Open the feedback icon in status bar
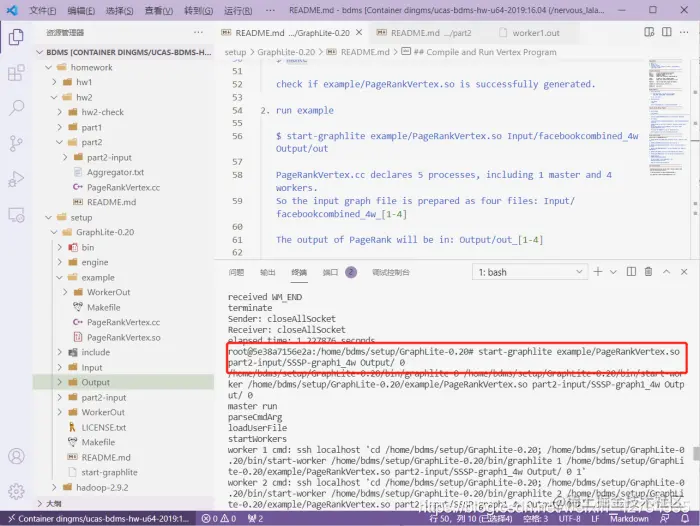 (x=665, y=518)
